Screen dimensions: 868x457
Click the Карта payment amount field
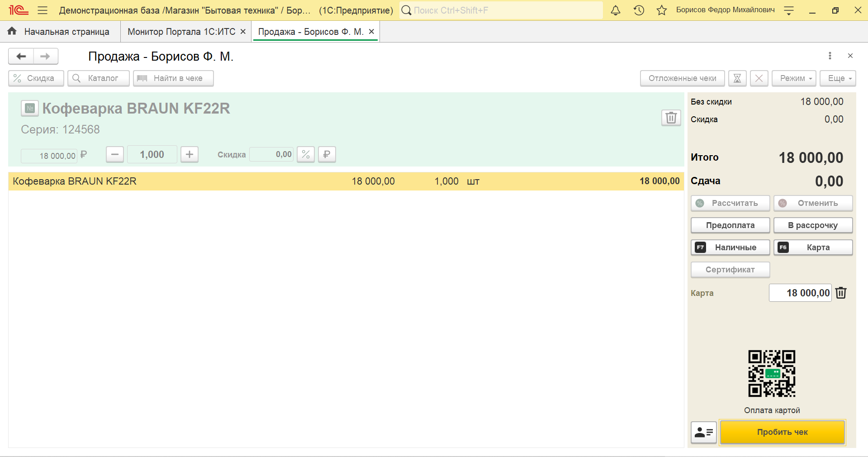[800, 293]
